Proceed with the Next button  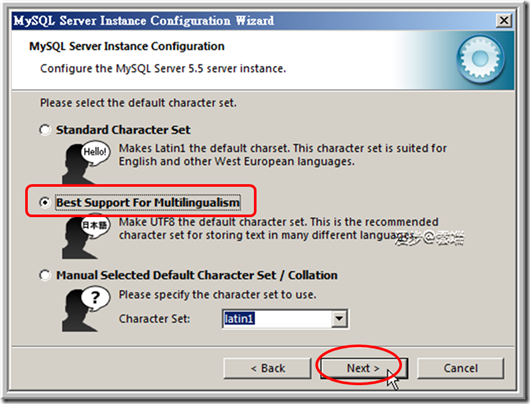[x=364, y=368]
